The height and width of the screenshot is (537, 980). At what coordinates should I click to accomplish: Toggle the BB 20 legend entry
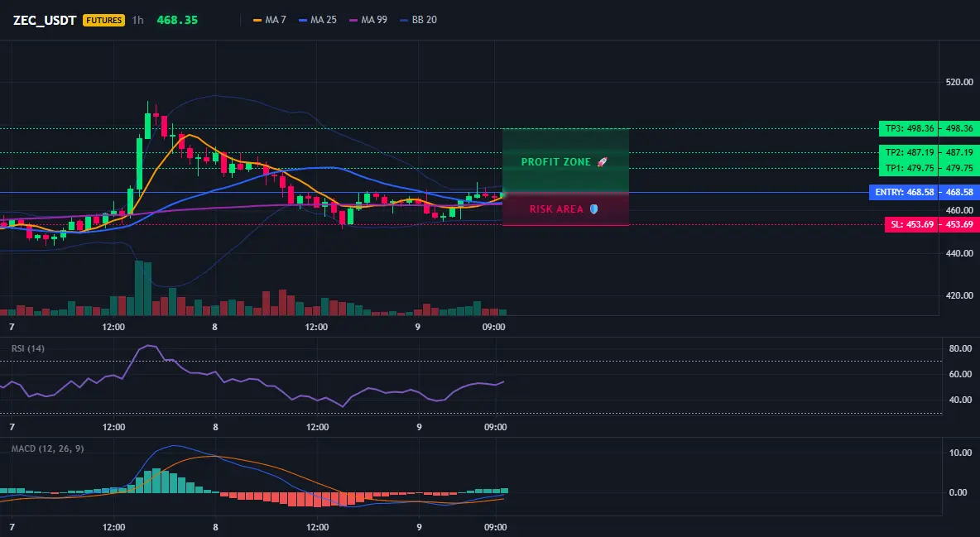[x=418, y=20]
